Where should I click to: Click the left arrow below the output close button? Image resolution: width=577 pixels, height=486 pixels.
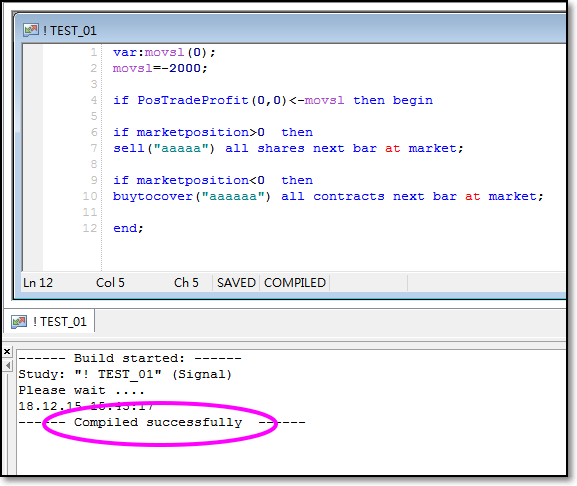(8, 366)
